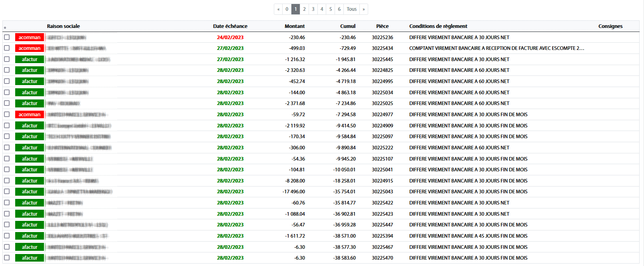Screen dimensions: 644x266
Task: Check the row with pièce 30225222
Action: click(7, 147)
